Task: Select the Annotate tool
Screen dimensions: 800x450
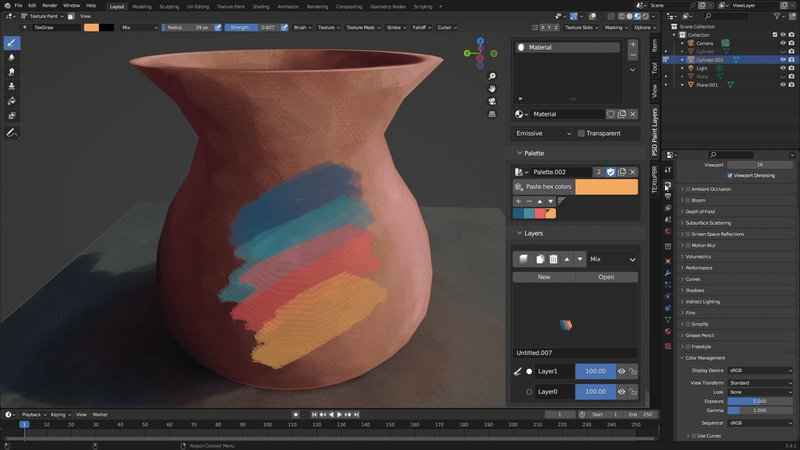Action: click(x=12, y=133)
